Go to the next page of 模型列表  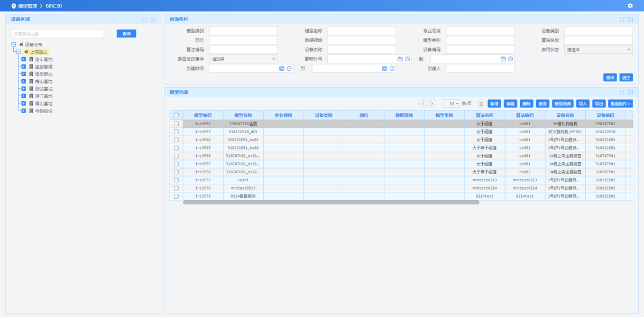tap(432, 104)
